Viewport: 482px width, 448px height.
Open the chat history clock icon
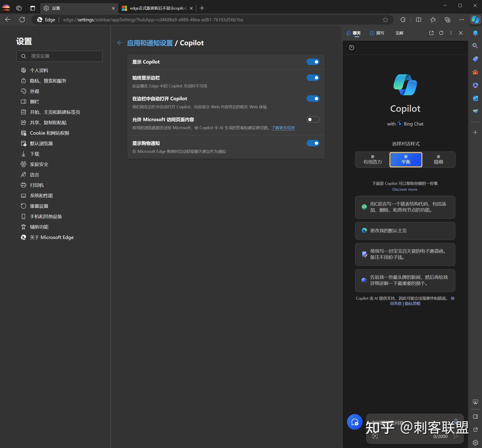[351, 47]
